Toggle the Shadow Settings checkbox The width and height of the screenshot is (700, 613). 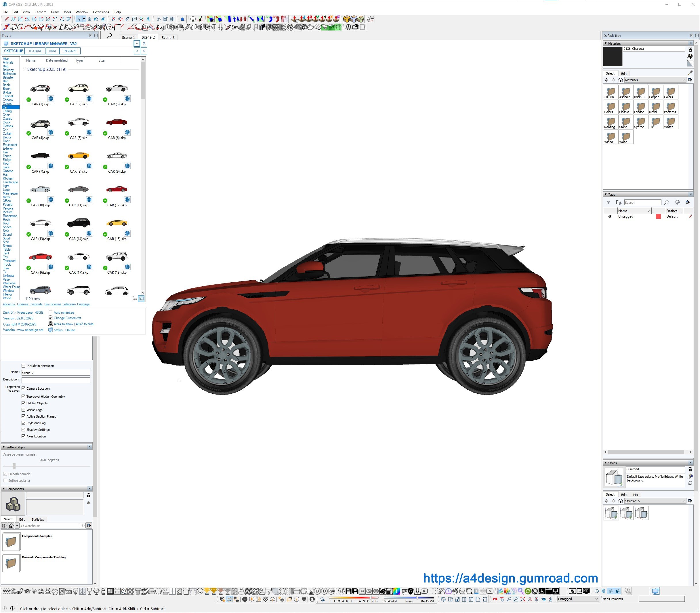pos(24,430)
